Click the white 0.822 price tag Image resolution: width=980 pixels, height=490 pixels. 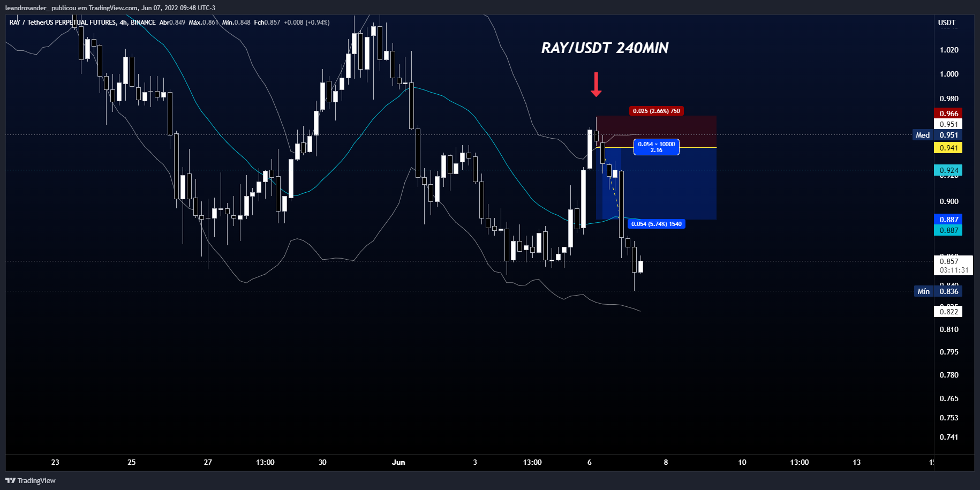pos(948,312)
